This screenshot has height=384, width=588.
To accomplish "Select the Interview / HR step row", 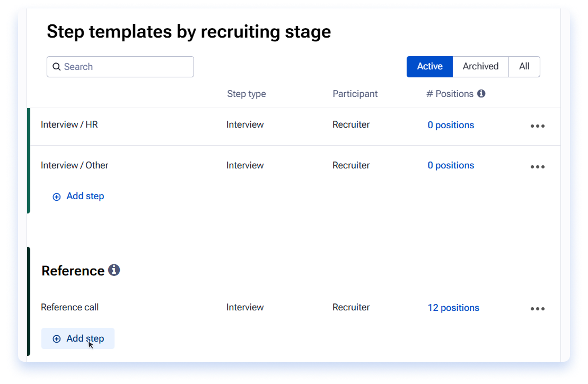I will coord(295,126).
